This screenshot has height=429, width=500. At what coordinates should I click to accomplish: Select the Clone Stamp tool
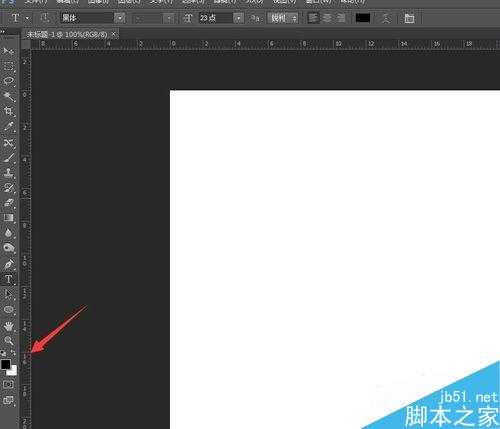pos(9,173)
